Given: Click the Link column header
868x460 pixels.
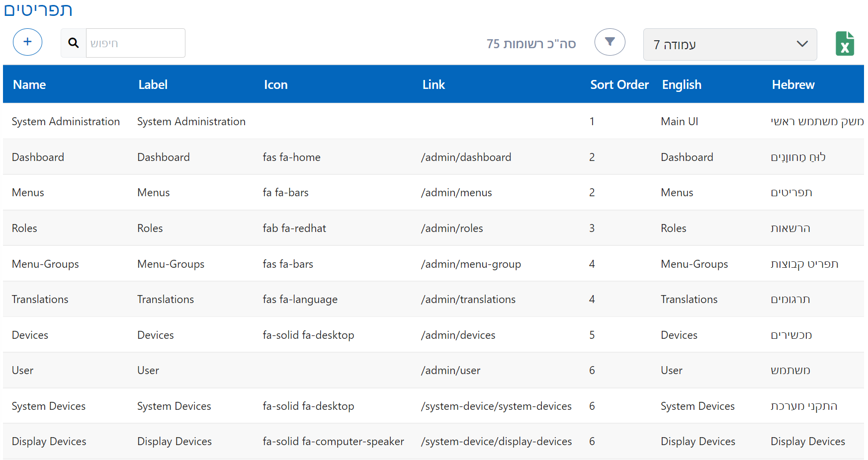Looking at the screenshot, I should [x=433, y=85].
